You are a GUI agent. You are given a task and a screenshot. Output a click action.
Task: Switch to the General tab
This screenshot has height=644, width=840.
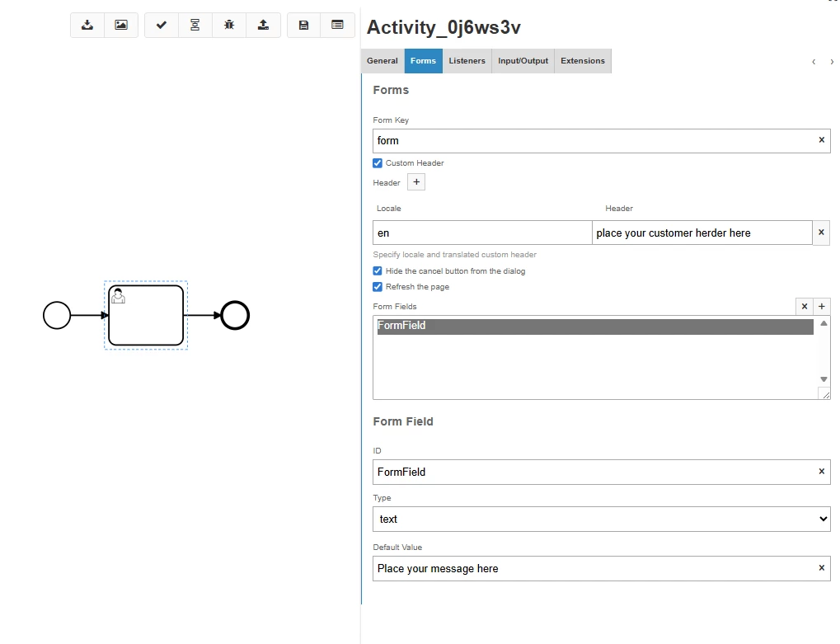[382, 61]
